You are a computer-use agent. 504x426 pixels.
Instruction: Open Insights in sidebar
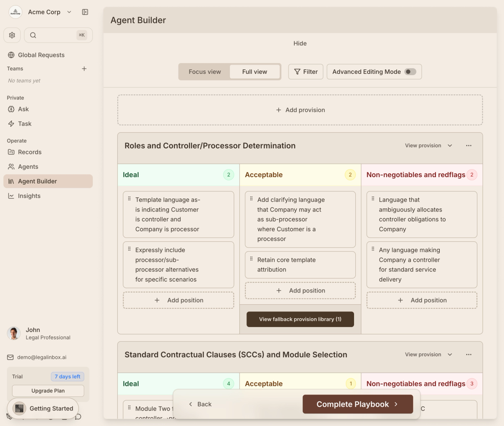click(48, 196)
